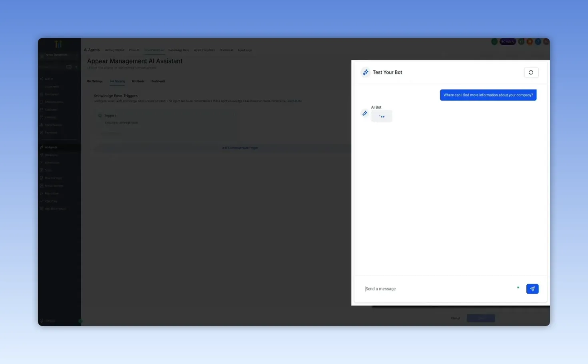Click the refresh icon in Test Your Bot panel
This screenshot has width=588, height=364.
tap(531, 72)
